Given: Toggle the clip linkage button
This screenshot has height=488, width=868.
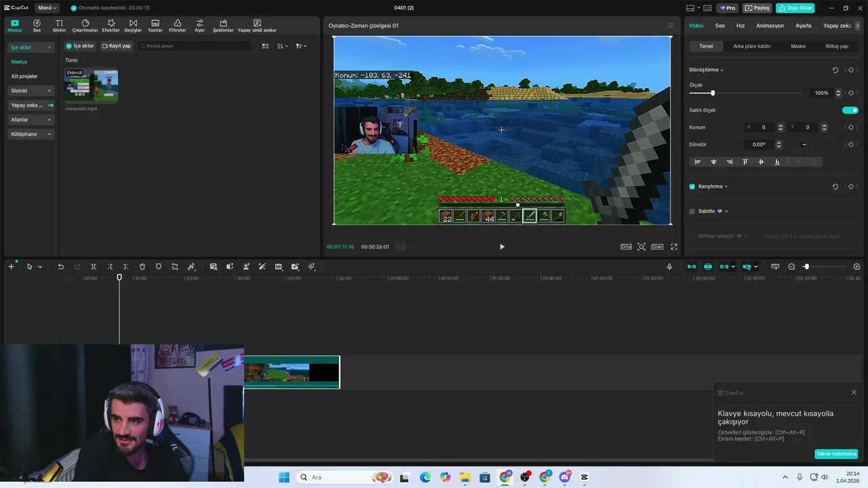Looking at the screenshot, I should pyautogui.click(x=724, y=267).
